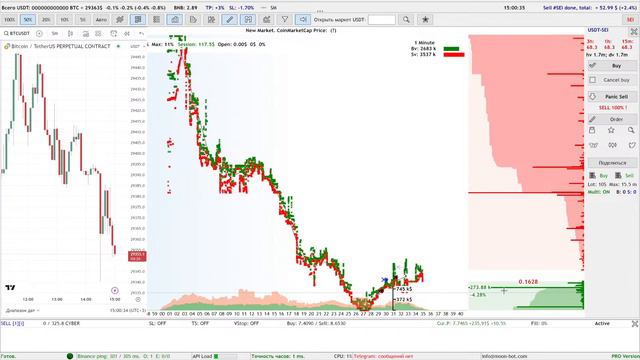Click the PRO Version label in status bar
The width and height of the screenshot is (640, 360).
[x=625, y=356]
